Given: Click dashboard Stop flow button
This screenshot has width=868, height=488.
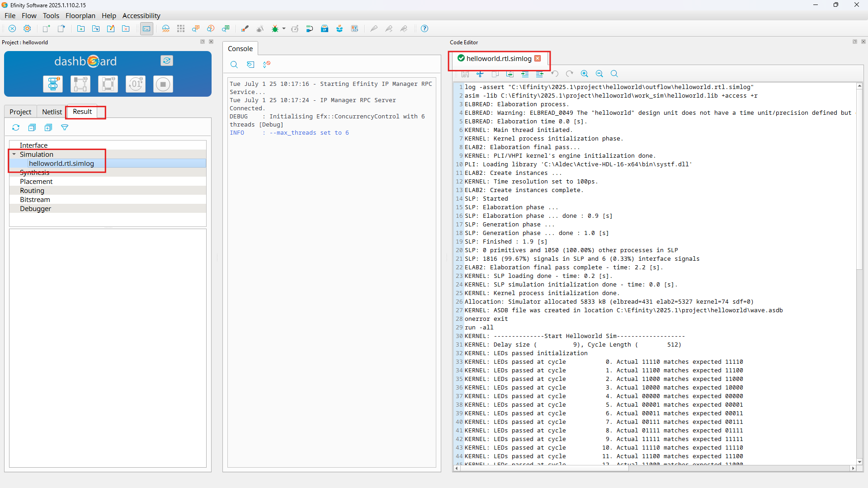Looking at the screenshot, I should (163, 84).
